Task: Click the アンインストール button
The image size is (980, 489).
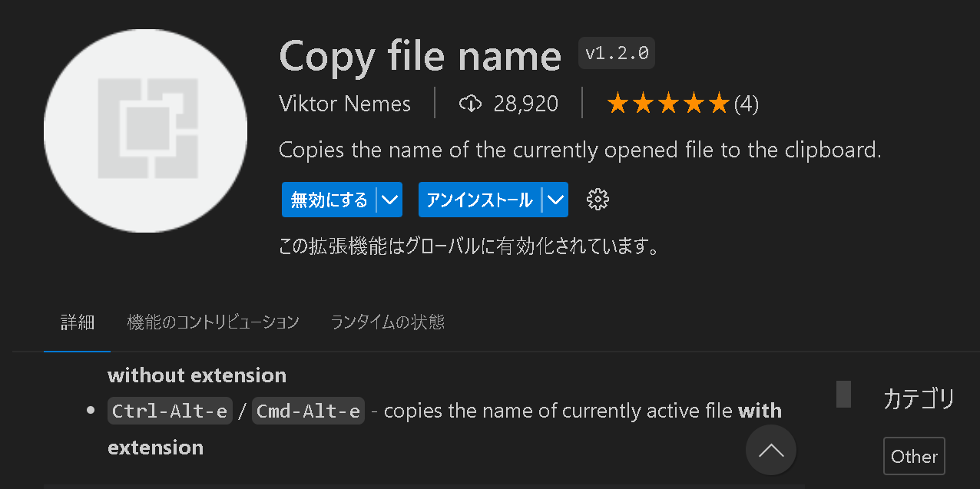Action: [x=479, y=200]
